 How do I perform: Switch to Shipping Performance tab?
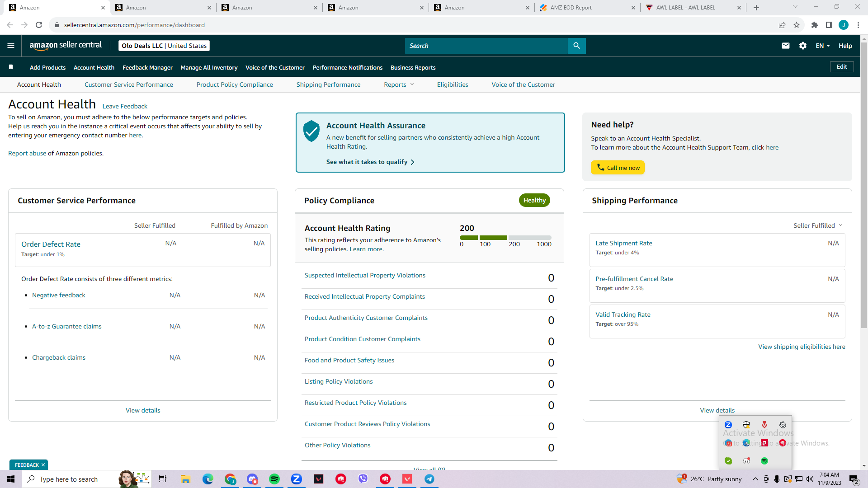pyautogui.click(x=328, y=84)
